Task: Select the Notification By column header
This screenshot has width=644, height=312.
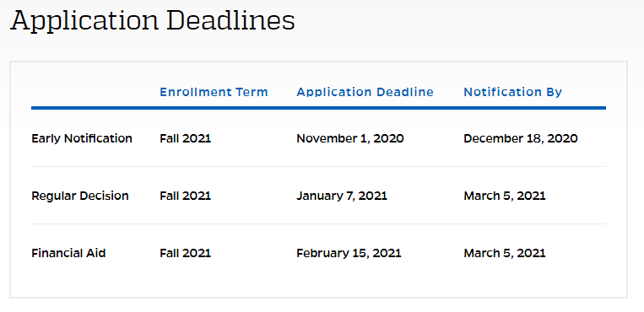Action: point(512,92)
